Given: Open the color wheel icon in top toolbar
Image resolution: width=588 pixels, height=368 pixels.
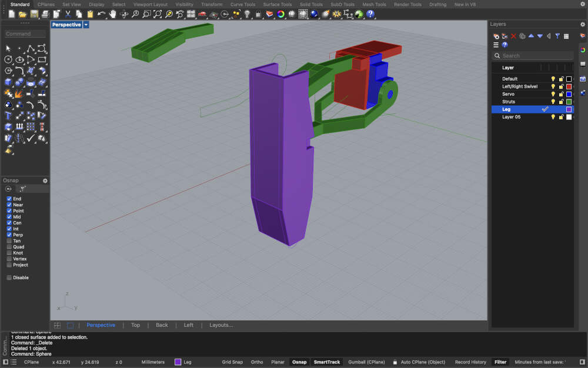Looking at the screenshot, I should tap(281, 14).
